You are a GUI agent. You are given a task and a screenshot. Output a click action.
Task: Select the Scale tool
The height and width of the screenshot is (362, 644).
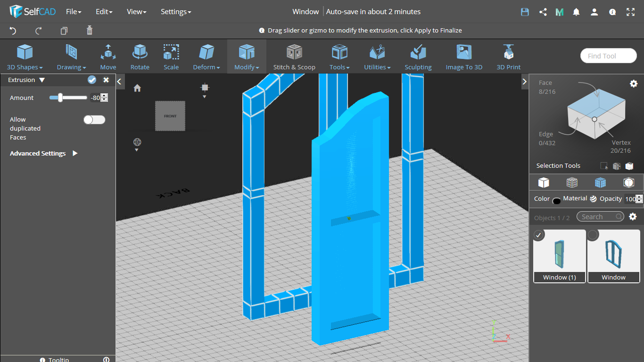click(171, 57)
